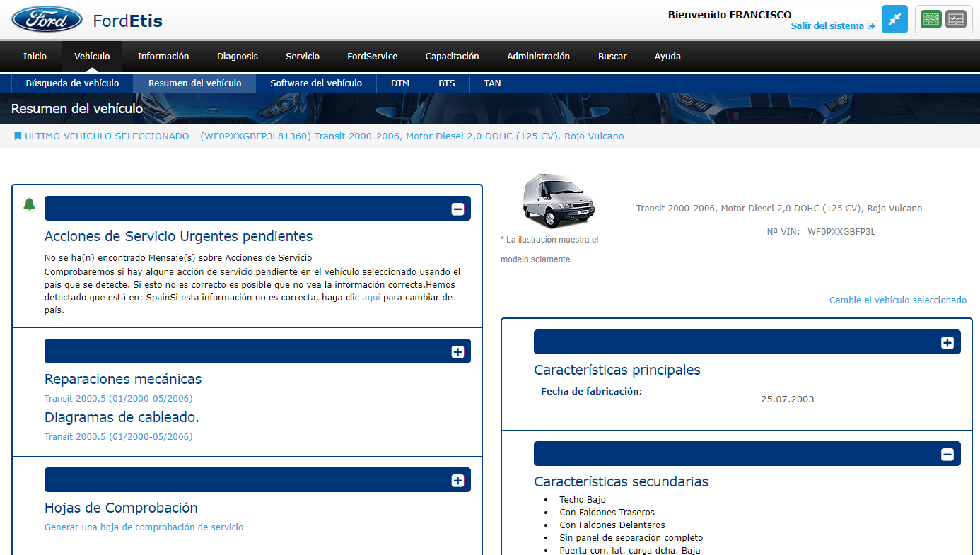Open the Información menu
Screen dimensions: 980x555
[x=163, y=57]
